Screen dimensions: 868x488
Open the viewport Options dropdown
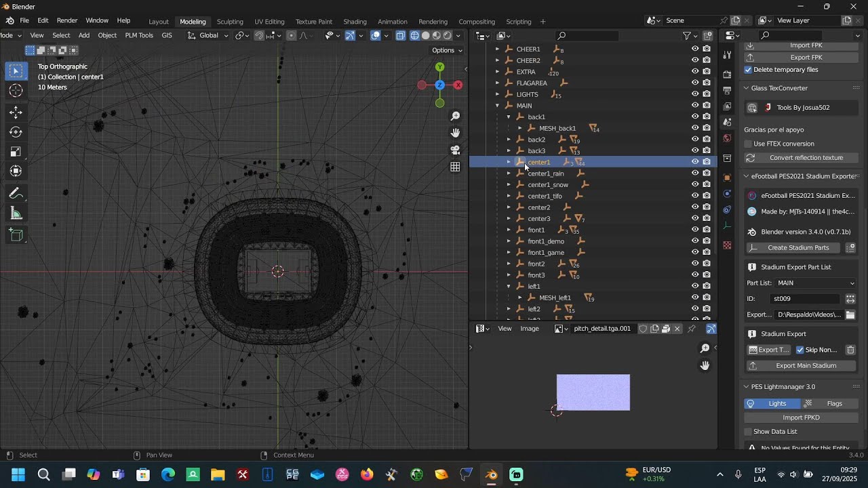[446, 50]
